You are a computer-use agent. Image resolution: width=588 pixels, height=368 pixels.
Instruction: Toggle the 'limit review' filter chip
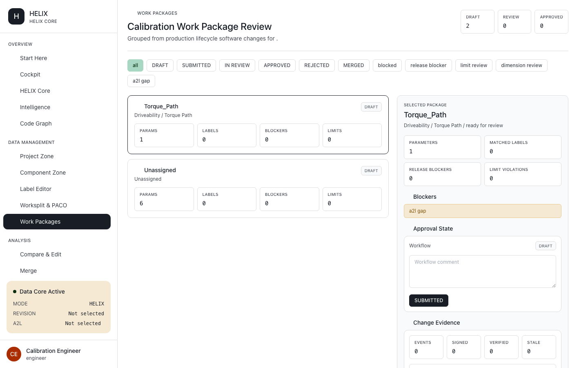474,65
